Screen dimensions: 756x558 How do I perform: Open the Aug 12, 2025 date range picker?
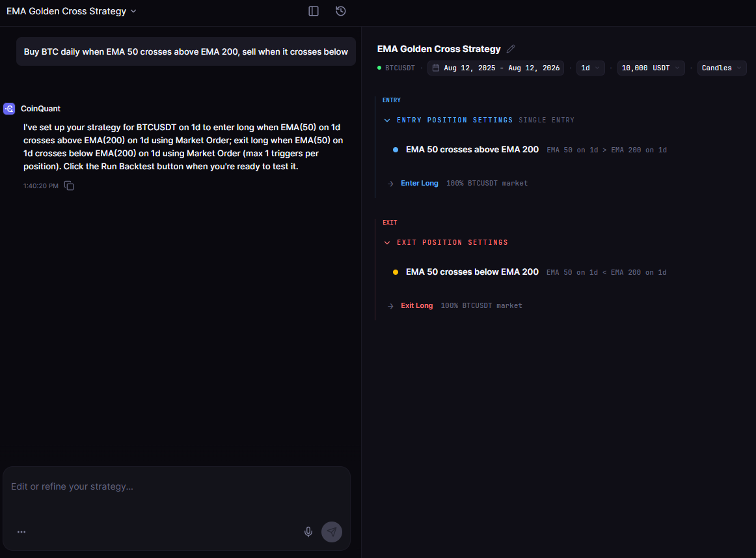coord(496,68)
